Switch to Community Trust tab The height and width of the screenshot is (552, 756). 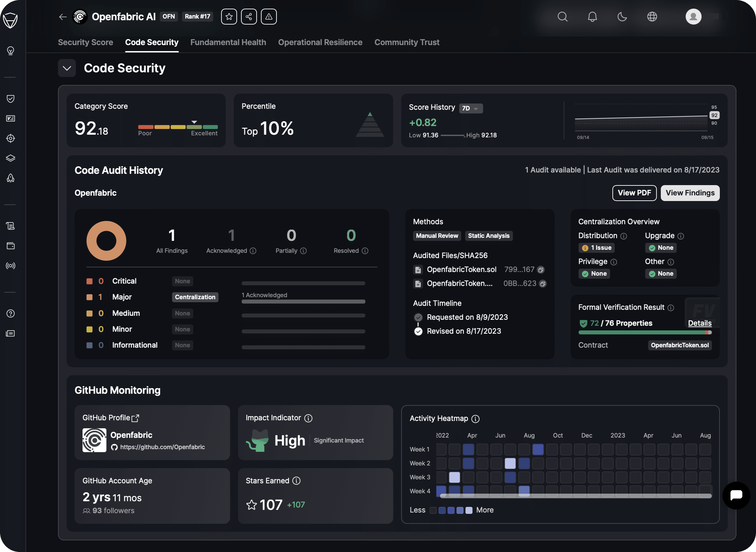click(x=407, y=42)
